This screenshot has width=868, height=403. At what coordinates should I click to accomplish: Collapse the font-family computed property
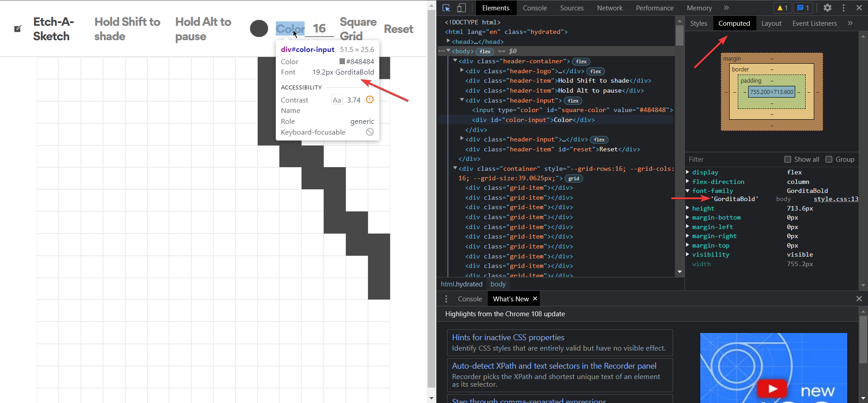(688, 191)
